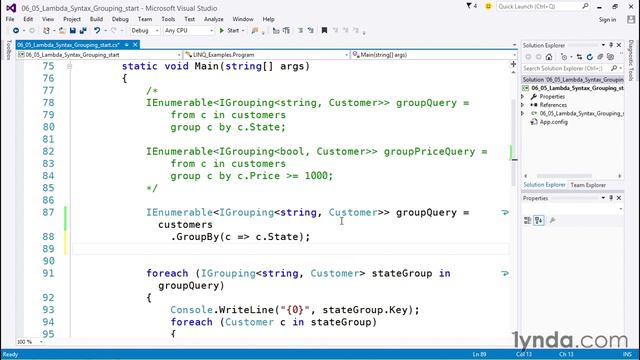The height and width of the screenshot is (360, 640).
Task: Open the Start button dropdown arrow
Action: tap(243, 31)
